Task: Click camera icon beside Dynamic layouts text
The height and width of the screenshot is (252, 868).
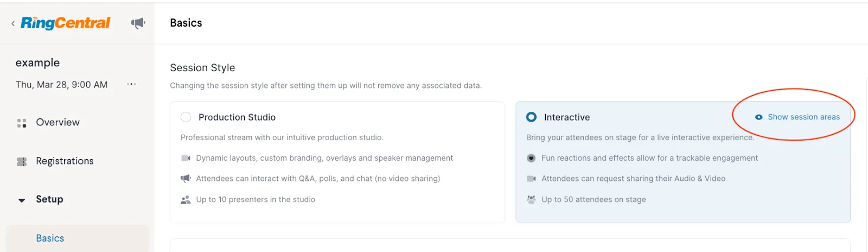Action: tap(186, 158)
